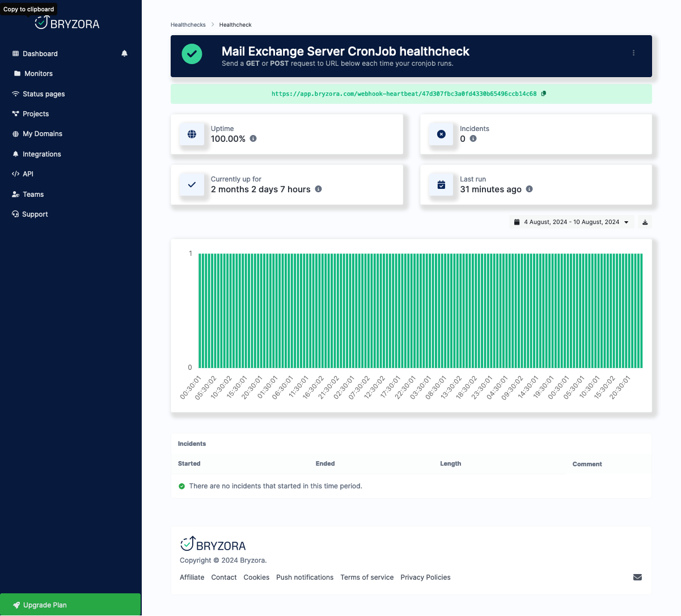681x616 pixels.
Task: Open the three-dot options menu in header
Action: pyautogui.click(x=633, y=53)
